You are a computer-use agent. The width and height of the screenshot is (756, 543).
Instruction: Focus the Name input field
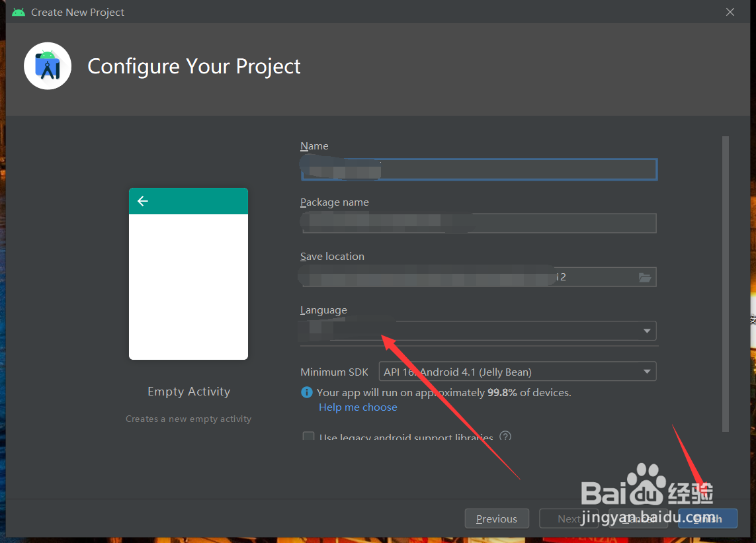click(x=479, y=170)
